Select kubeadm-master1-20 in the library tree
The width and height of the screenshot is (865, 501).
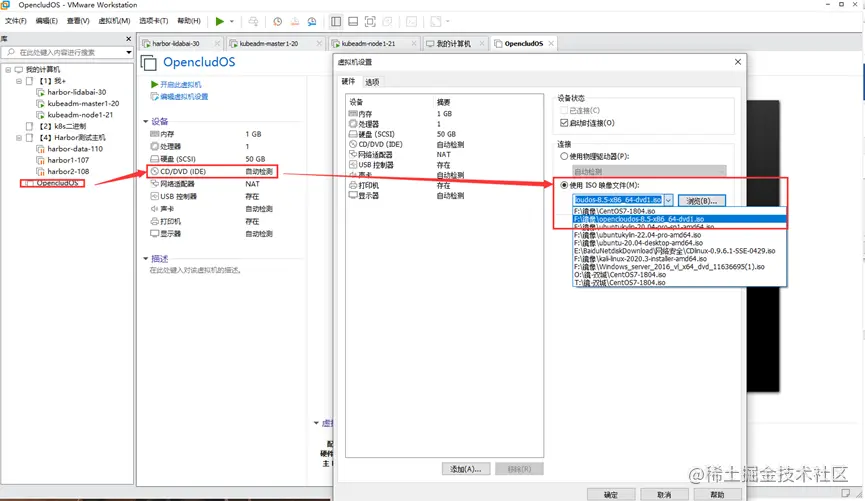point(83,104)
